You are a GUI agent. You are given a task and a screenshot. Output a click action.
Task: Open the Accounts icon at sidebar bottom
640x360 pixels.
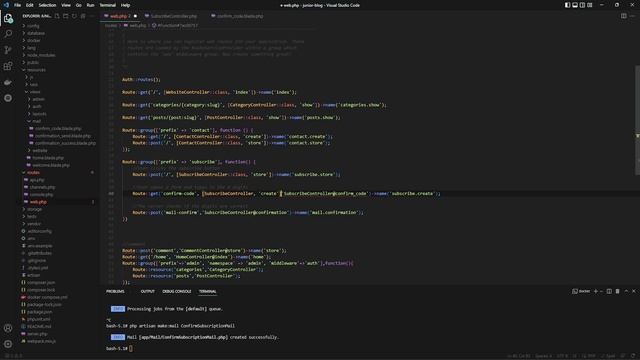[8, 328]
